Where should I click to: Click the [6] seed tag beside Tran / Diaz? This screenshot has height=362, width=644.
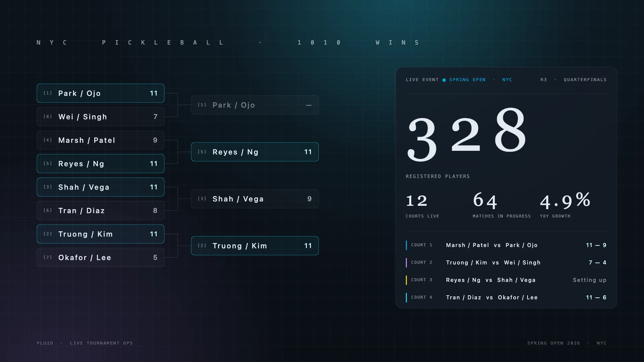48,210
